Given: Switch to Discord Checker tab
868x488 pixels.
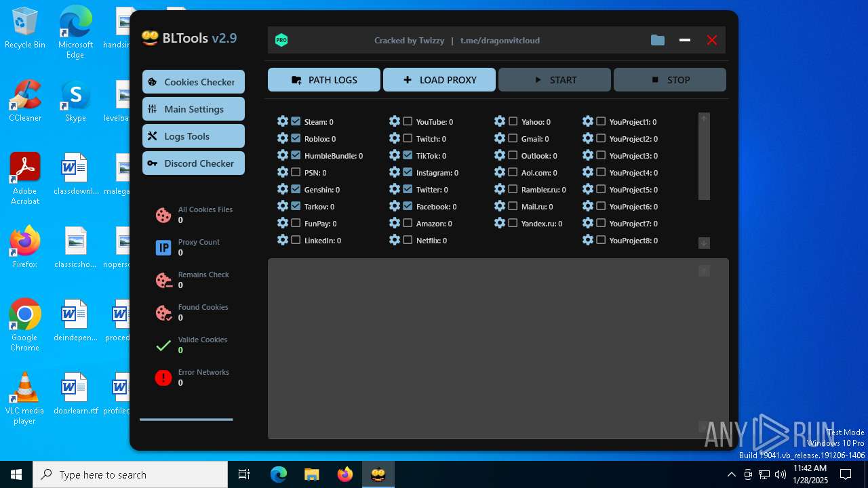Looking at the screenshot, I should (x=193, y=163).
